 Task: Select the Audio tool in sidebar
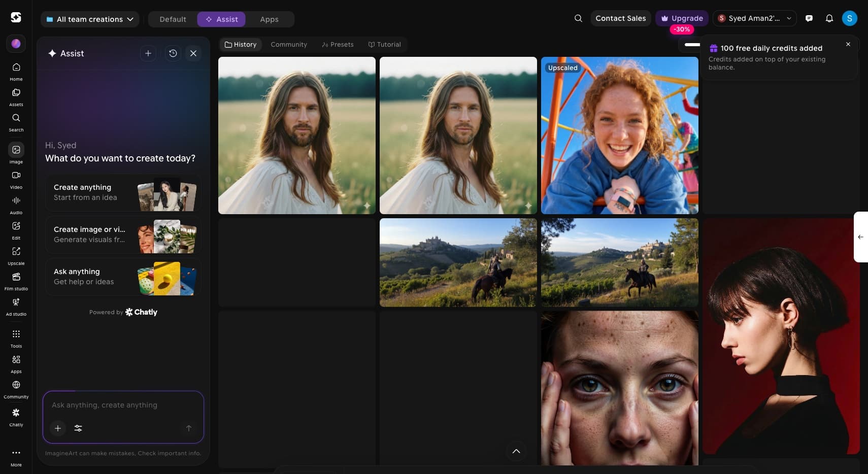(16, 205)
